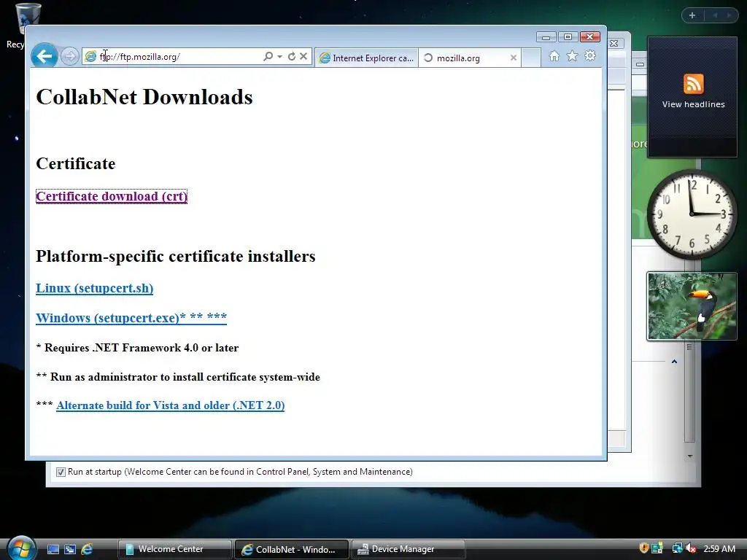This screenshot has width=747, height=560.
Task: Click the network connection tray icon
Action: [x=676, y=548]
